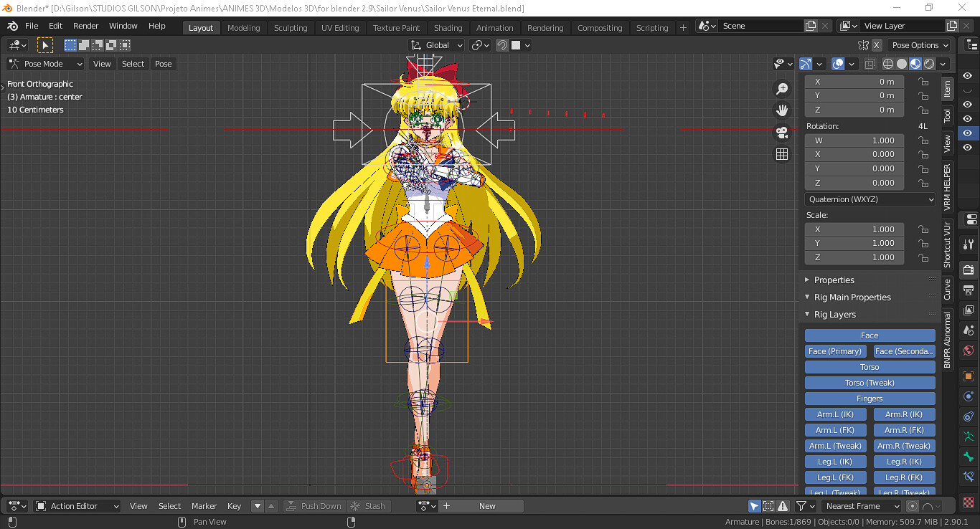Open the Quaternion (WXYZ) rotation mode dropdown

pyautogui.click(x=870, y=199)
